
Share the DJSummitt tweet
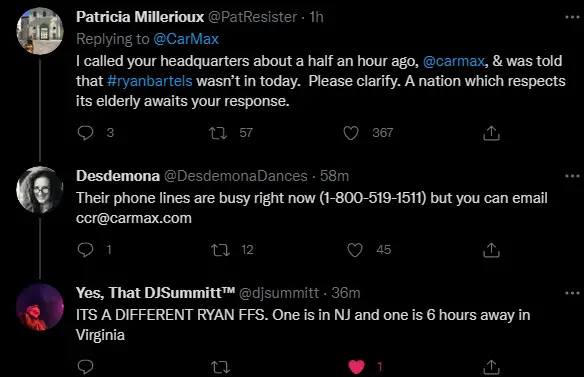point(491,367)
